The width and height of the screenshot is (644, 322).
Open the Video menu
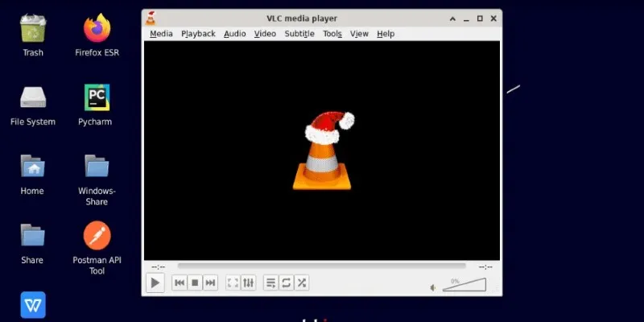[265, 34]
